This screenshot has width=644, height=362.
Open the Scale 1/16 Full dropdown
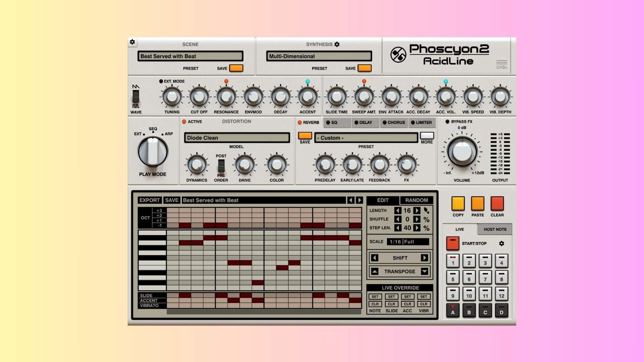(x=408, y=242)
